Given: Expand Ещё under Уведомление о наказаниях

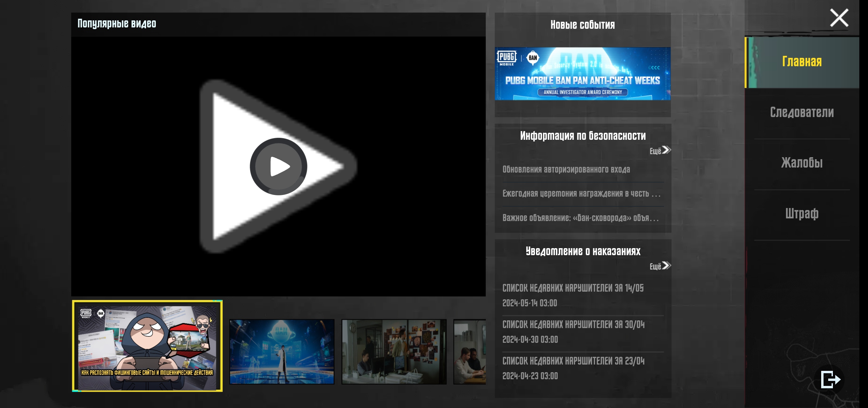Looking at the screenshot, I should coord(660,266).
